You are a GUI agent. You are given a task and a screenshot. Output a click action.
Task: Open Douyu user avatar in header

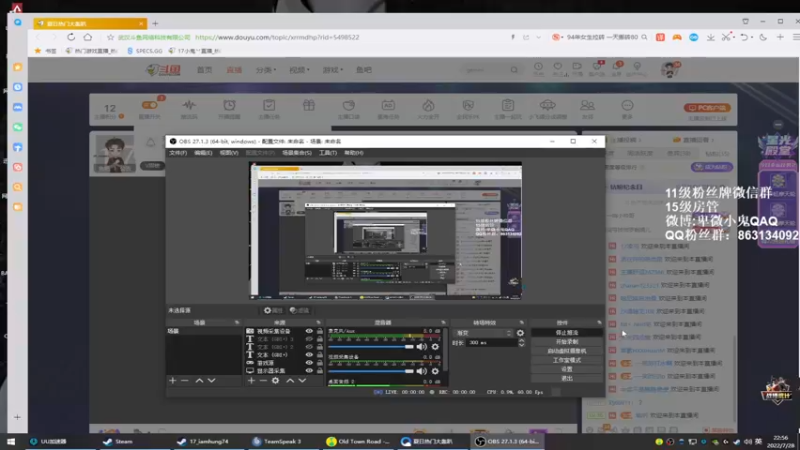669,70
